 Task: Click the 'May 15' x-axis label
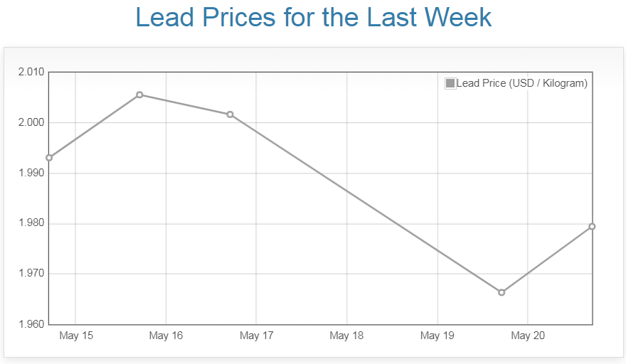75,336
